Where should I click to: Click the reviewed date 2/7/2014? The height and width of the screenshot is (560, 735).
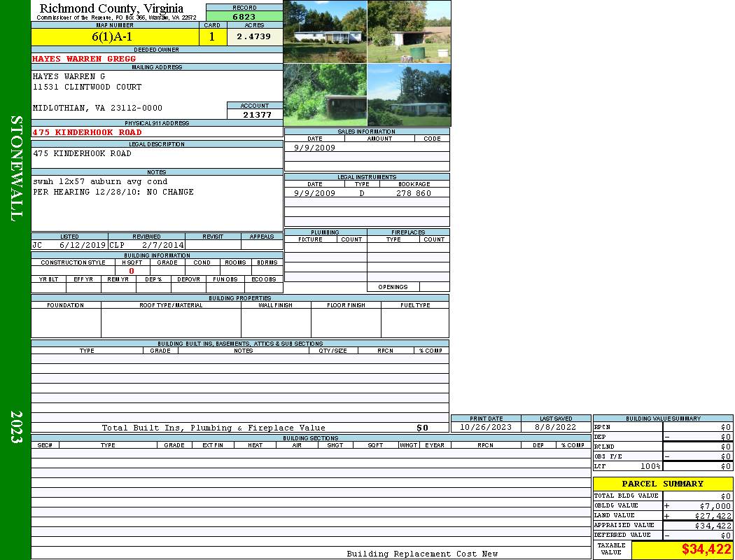[162, 246]
